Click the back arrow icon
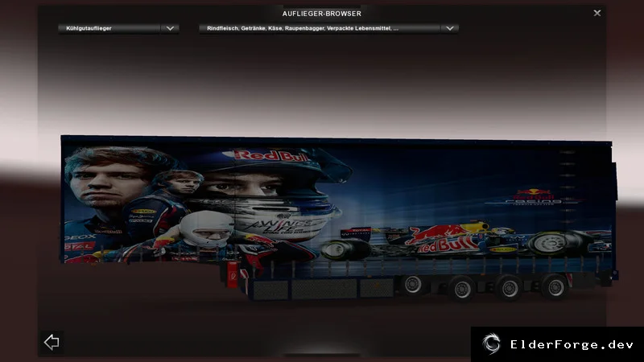 [52, 342]
